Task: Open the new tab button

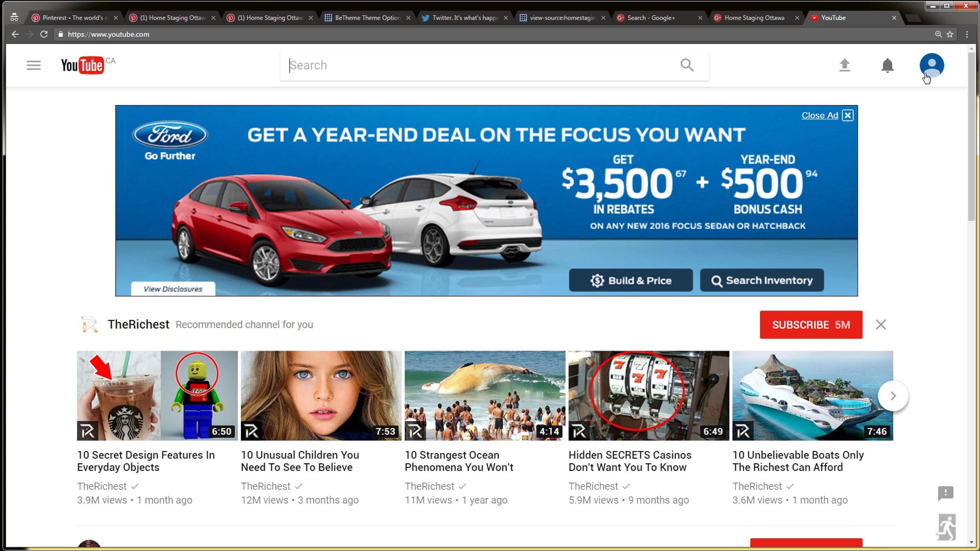Action: (x=913, y=18)
